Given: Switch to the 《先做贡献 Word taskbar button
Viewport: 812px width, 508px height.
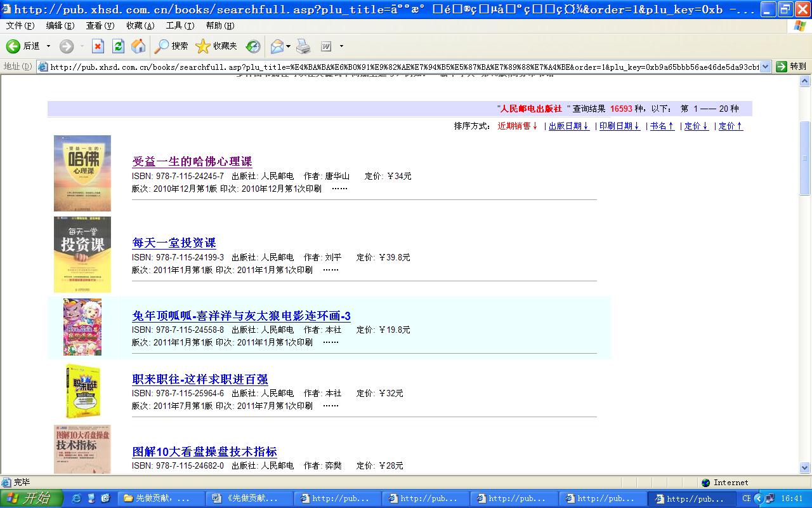Looking at the screenshot, I should click(x=250, y=498).
